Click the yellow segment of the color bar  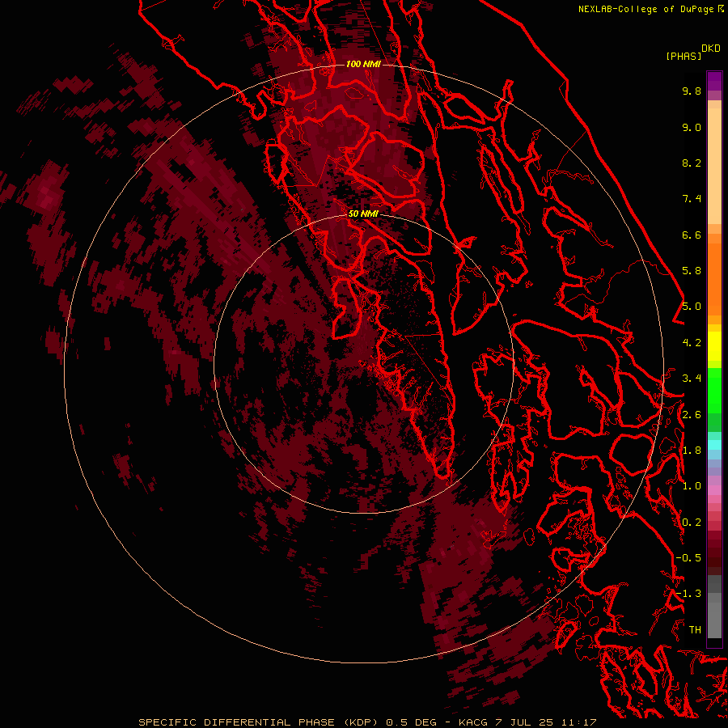(714, 346)
